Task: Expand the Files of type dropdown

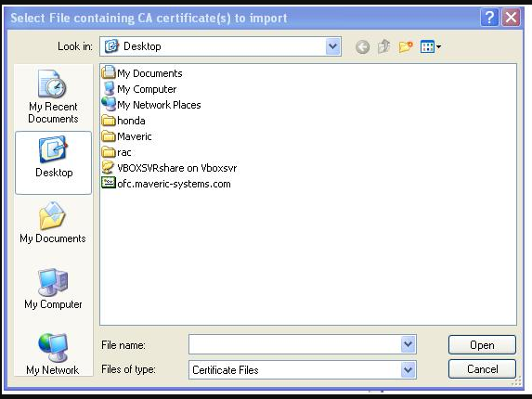Action: [409, 369]
